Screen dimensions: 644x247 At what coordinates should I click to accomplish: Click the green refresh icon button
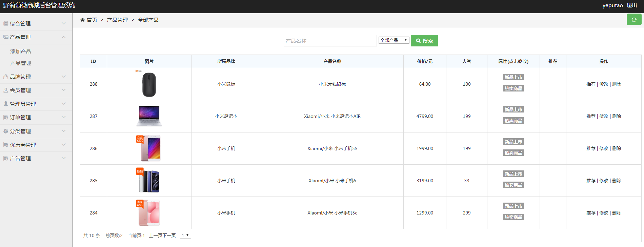(634, 20)
